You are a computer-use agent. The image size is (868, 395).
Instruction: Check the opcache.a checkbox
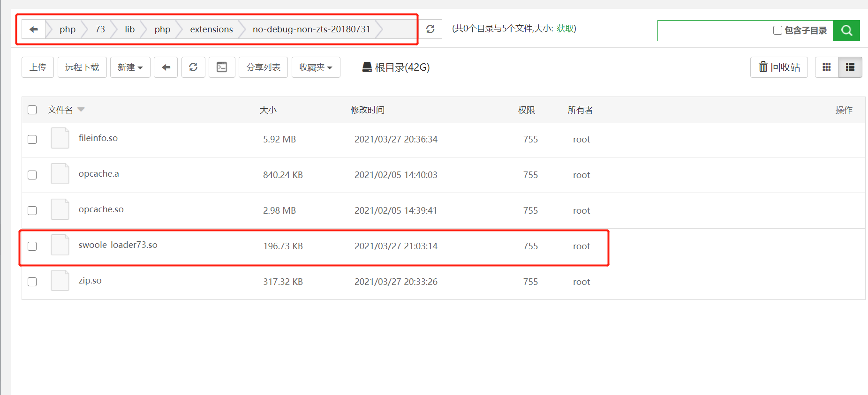pyautogui.click(x=32, y=175)
